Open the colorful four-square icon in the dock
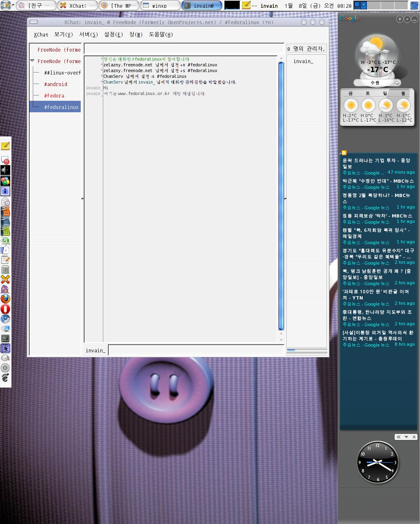This screenshot has height=524, width=420. click(5, 181)
